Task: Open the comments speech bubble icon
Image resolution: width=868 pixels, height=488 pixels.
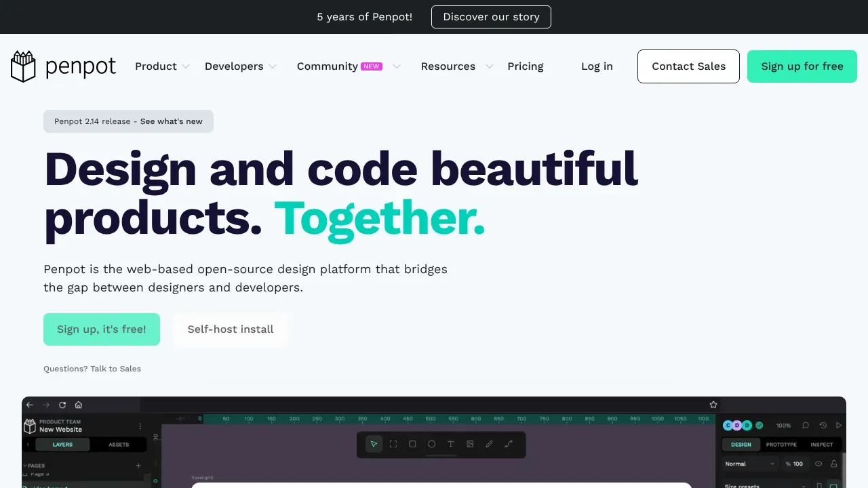Action: point(806,426)
